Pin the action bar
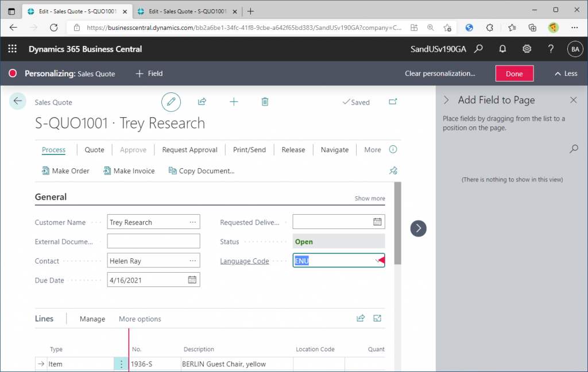The height and width of the screenshot is (372, 588). 393,170
